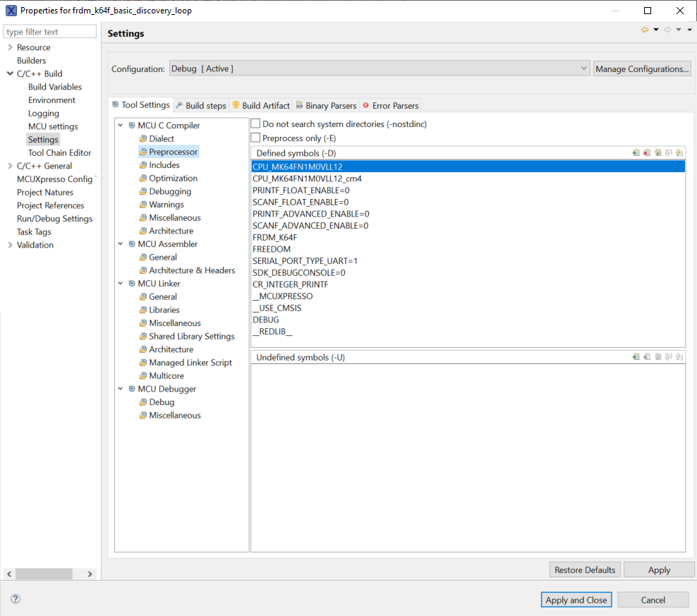The width and height of the screenshot is (697, 616).
Task: Click the MCU Debugger tool icon
Action: tap(132, 389)
